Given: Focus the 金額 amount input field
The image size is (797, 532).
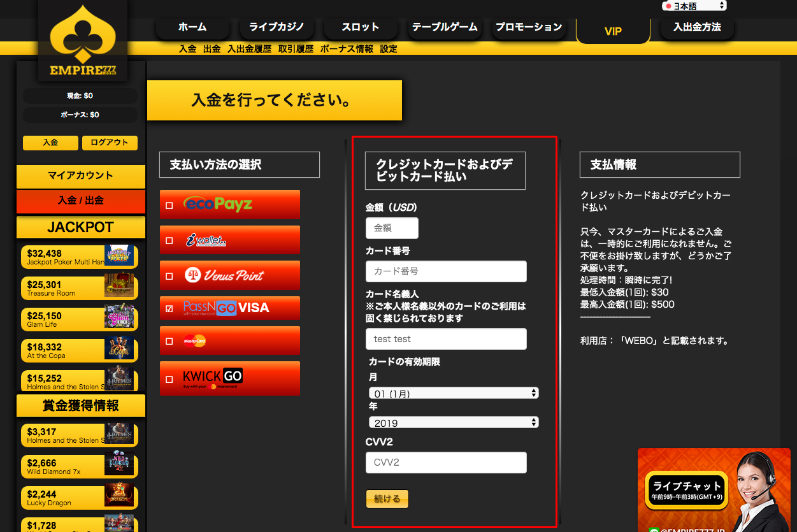Looking at the screenshot, I should point(392,228).
